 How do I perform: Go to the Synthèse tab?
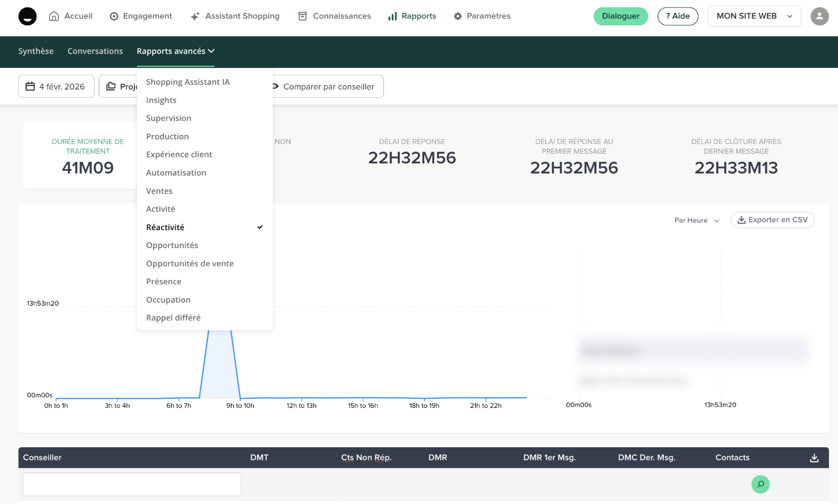[36, 51]
